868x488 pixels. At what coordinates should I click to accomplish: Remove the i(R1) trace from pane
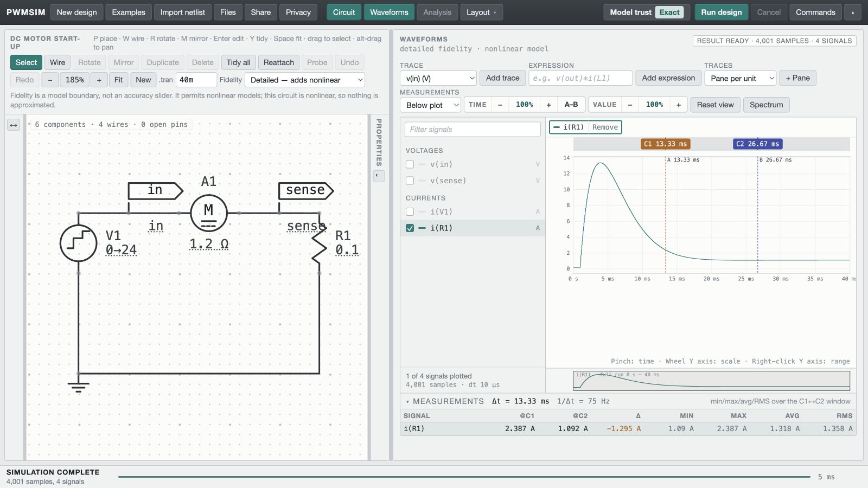point(605,127)
